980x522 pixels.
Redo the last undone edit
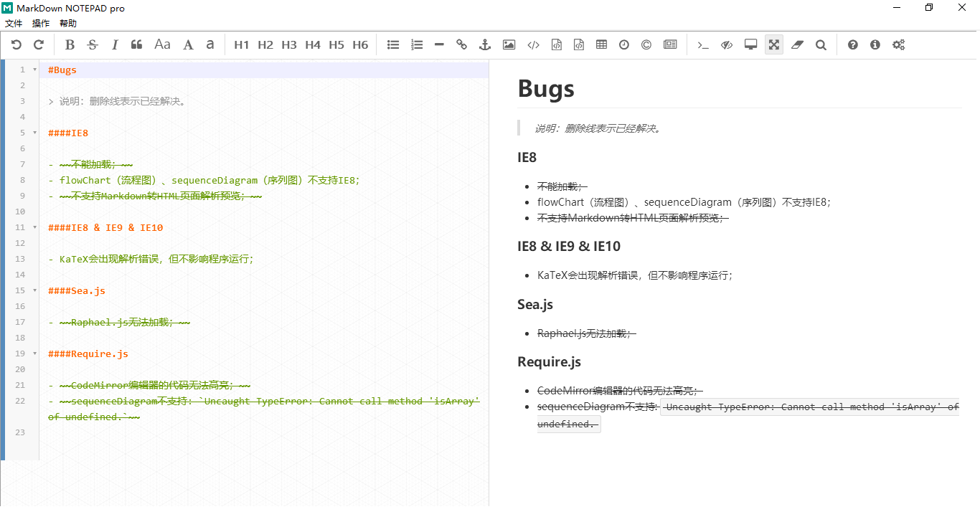pyautogui.click(x=39, y=44)
